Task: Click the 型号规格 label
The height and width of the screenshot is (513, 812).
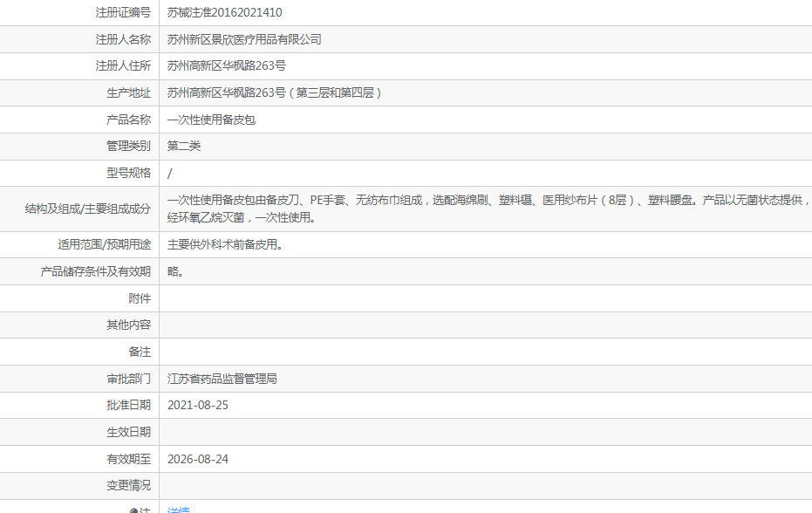Action: [129, 173]
